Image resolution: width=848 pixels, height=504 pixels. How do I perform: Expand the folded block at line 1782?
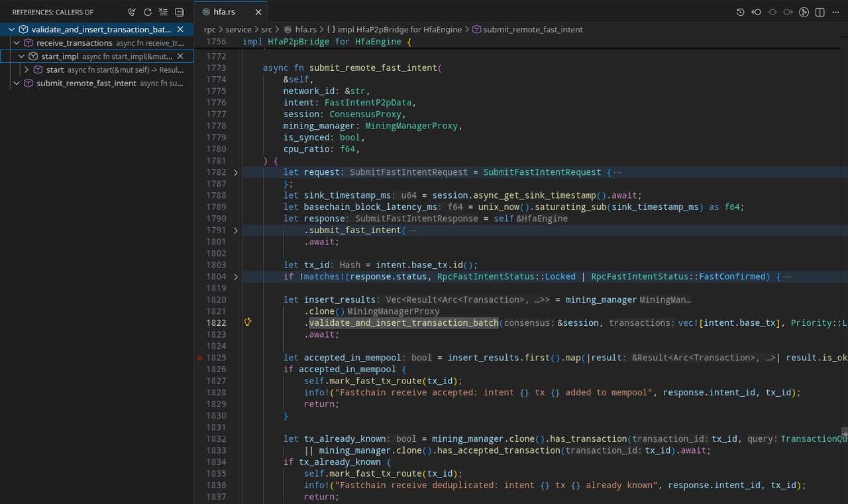point(236,172)
